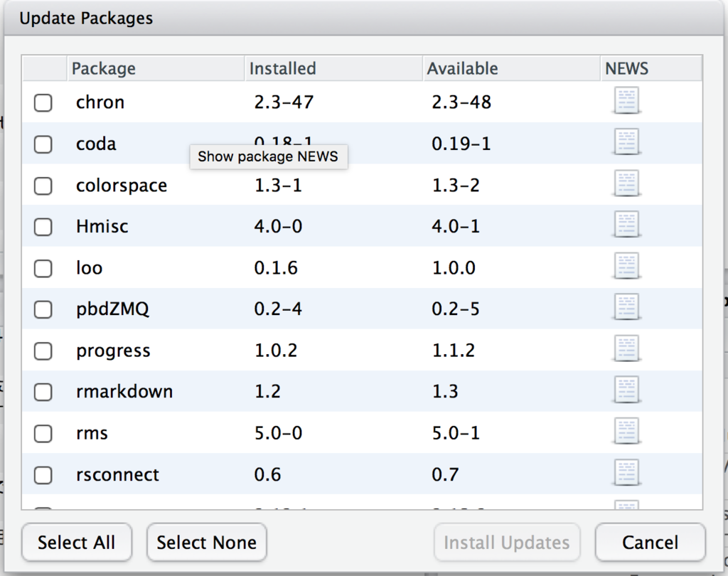Click rsconnect available version 0.7
Viewport: 728px width, 576px height.
pyautogui.click(x=445, y=474)
